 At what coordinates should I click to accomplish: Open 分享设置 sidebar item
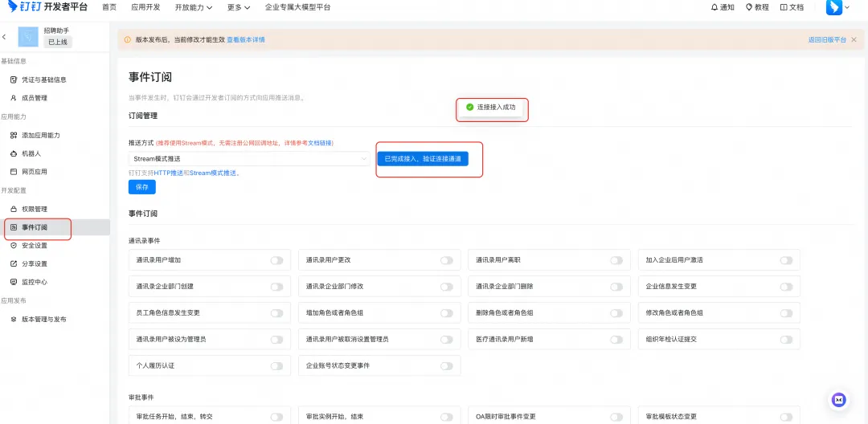(55, 263)
